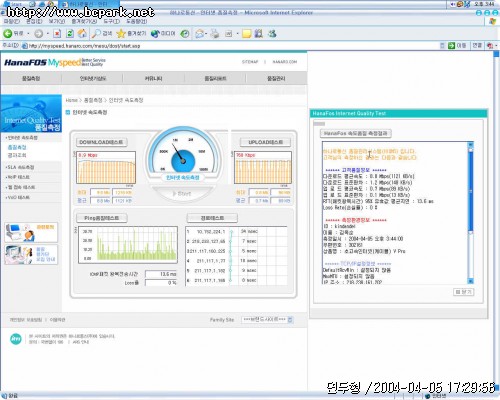The width and height of the screenshot is (500, 400).
Task: Click the UPLOAD테스트 button
Action: coord(265,142)
